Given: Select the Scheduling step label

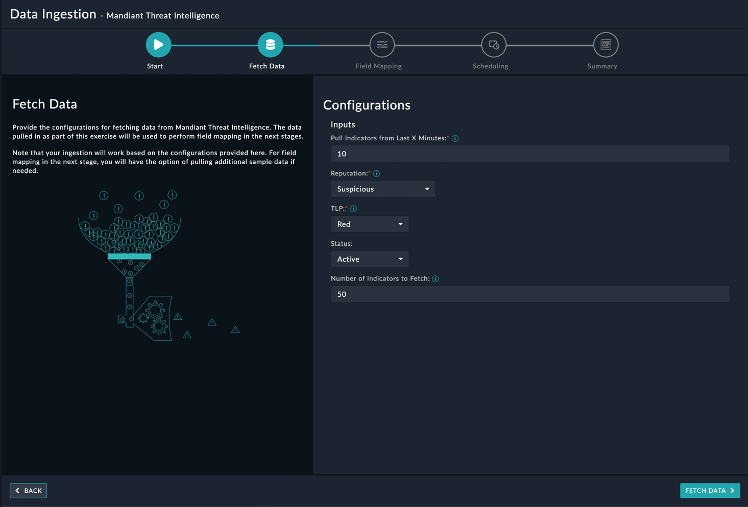Looking at the screenshot, I should 491,66.
